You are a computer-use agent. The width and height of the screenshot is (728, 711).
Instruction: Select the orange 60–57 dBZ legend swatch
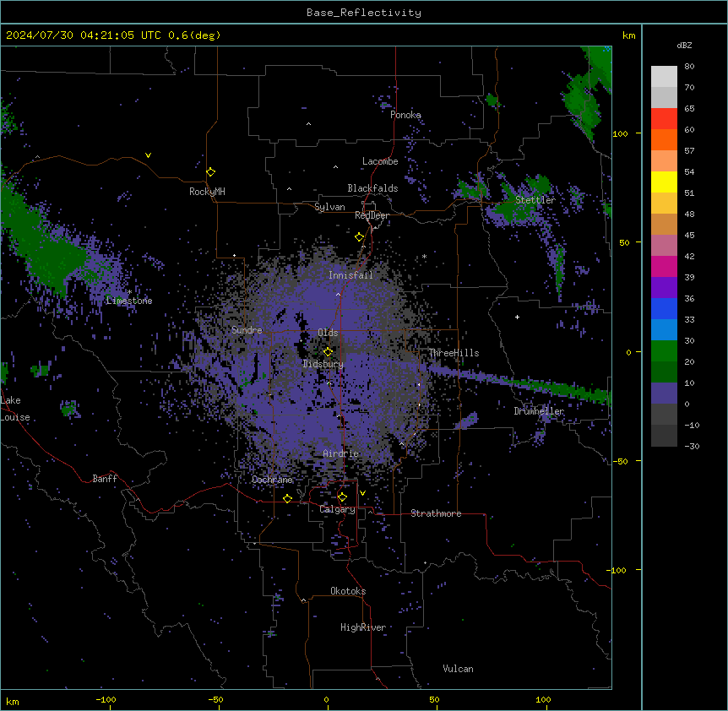click(664, 139)
